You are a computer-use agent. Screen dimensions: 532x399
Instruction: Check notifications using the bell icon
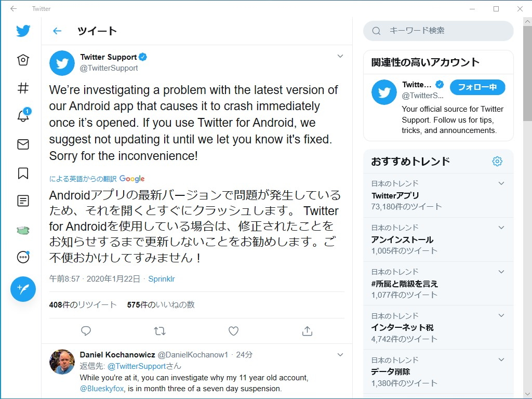pos(23,116)
